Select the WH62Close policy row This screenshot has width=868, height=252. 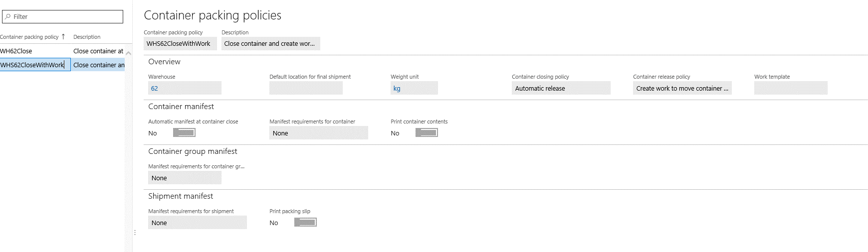click(x=16, y=51)
